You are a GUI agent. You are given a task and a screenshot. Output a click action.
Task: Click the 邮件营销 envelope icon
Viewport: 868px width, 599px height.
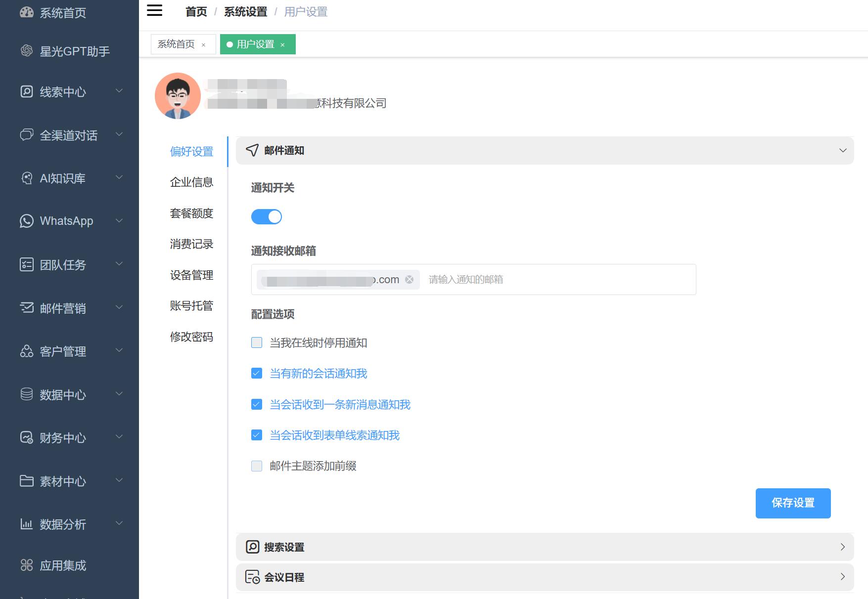pyautogui.click(x=27, y=308)
